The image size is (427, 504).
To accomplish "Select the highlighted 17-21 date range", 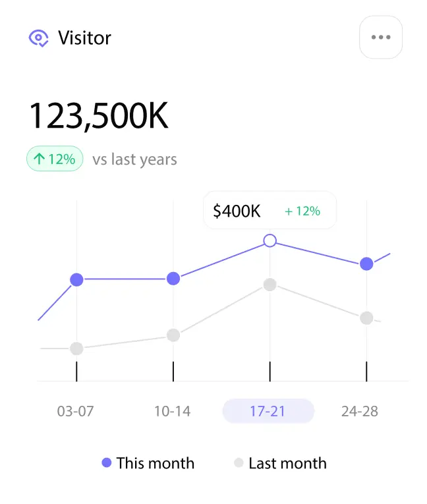I will (268, 411).
